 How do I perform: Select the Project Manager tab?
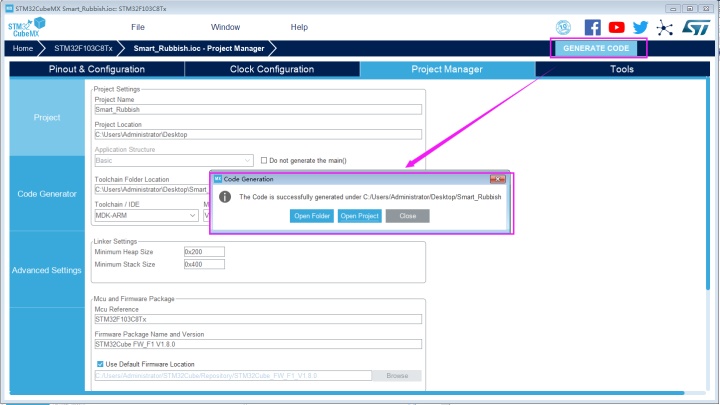click(x=447, y=69)
